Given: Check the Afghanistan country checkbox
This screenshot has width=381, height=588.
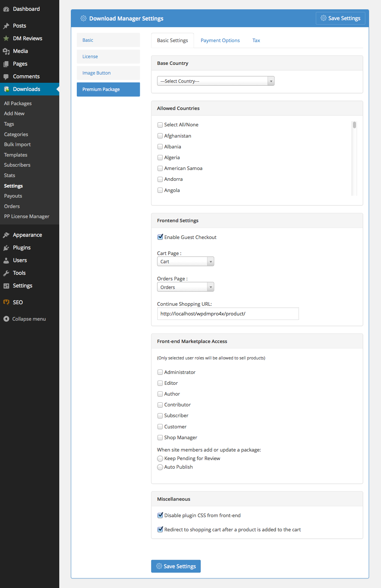Looking at the screenshot, I should tap(160, 136).
